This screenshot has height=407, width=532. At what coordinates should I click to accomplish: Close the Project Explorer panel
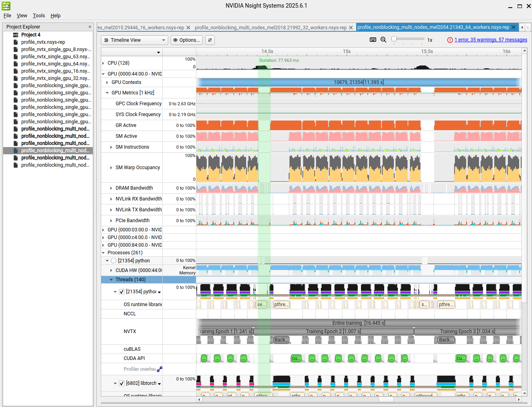[x=90, y=27]
